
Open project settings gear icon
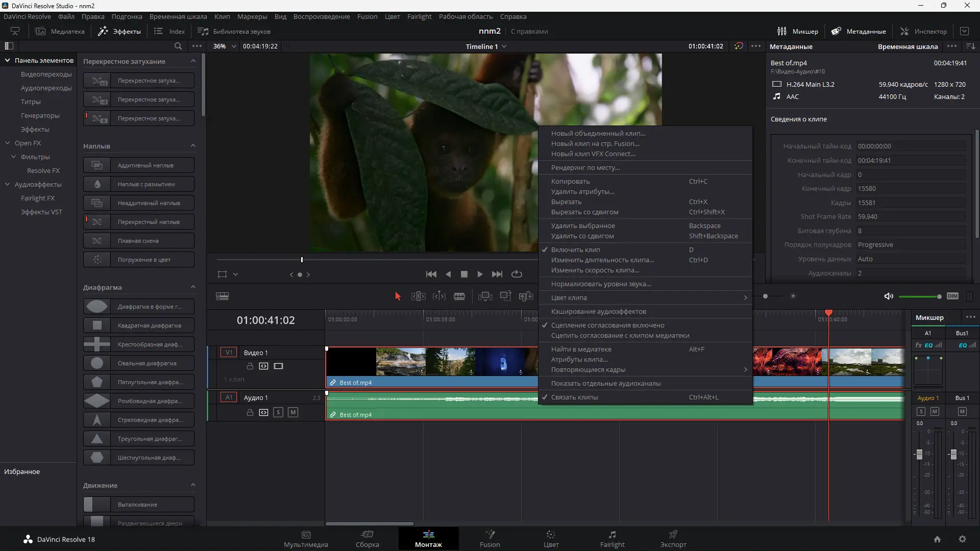point(962,539)
